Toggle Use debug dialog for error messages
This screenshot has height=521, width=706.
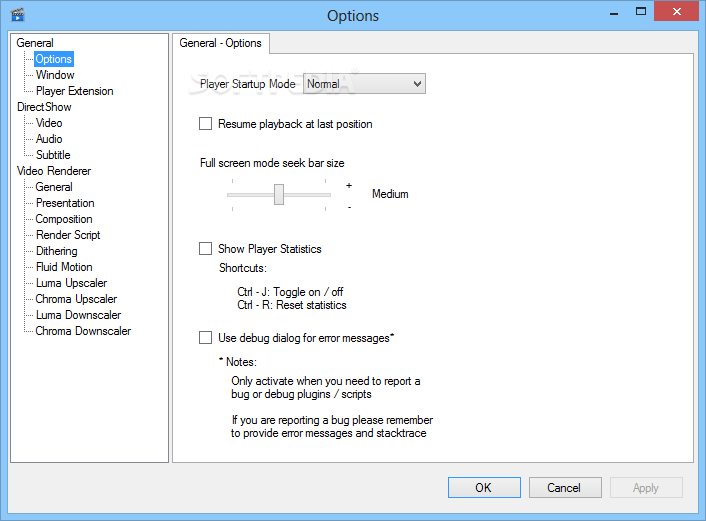click(205, 338)
